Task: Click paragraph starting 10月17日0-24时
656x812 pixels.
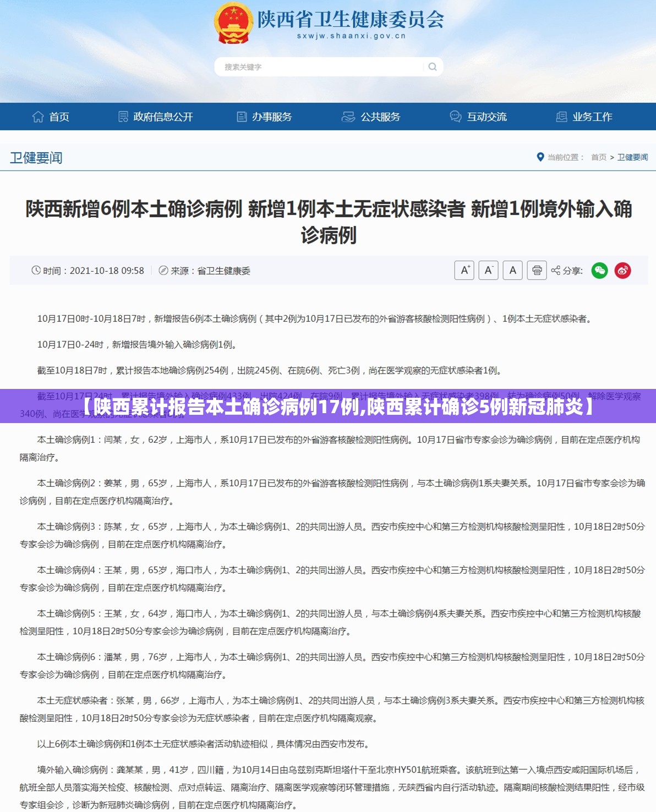Action: coord(138,344)
